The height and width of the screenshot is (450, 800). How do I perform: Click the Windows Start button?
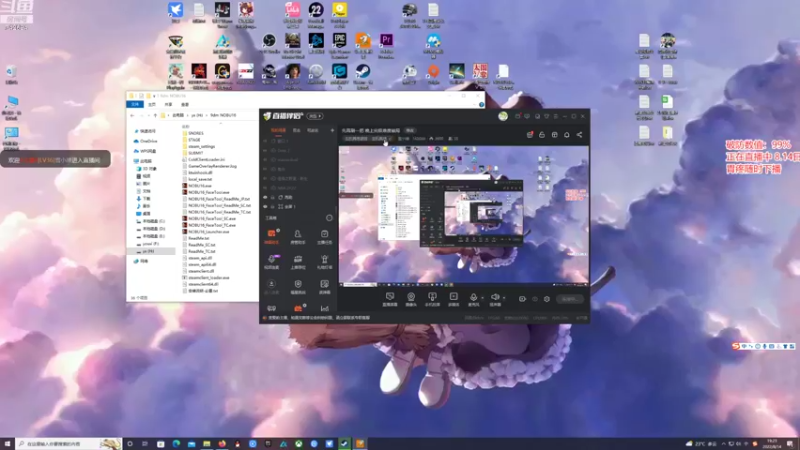(x=7, y=444)
